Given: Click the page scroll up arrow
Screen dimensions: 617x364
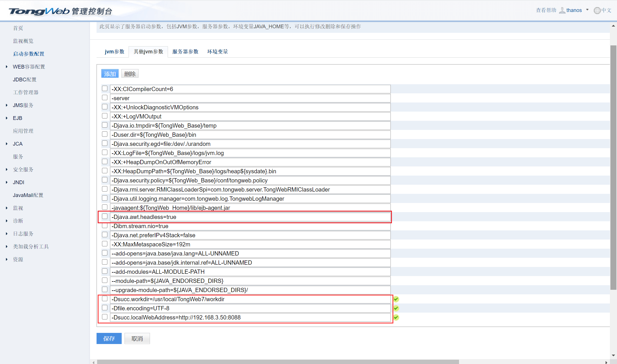Looking at the screenshot, I should (x=613, y=26).
